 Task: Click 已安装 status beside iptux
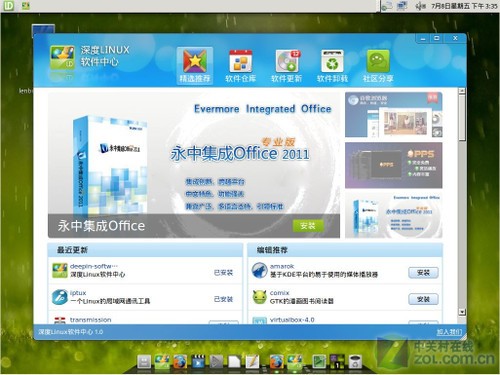click(x=223, y=299)
